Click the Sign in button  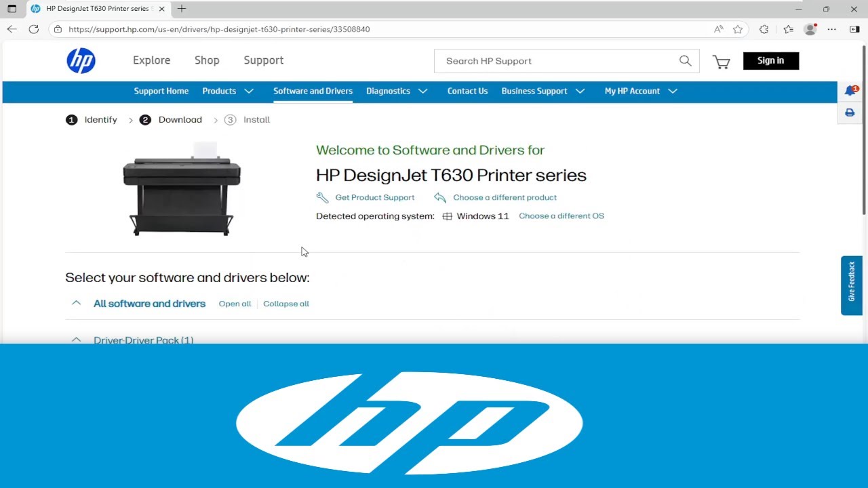771,60
